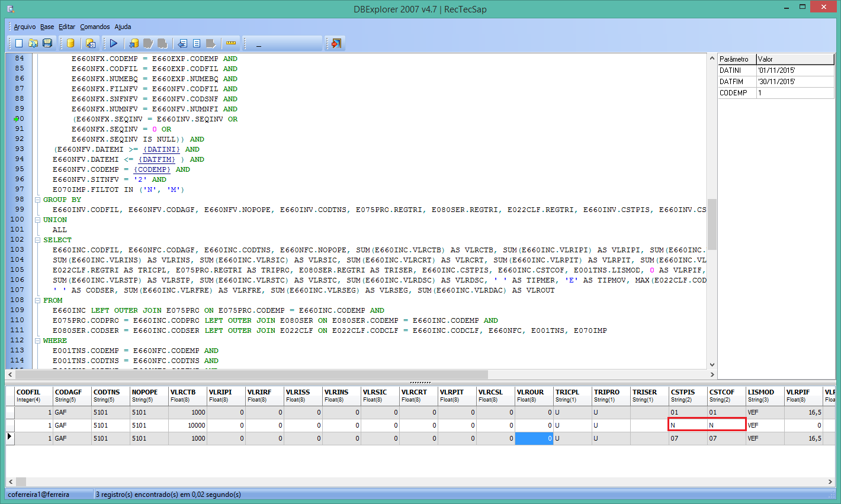Click the VLRPIF cell 16,5 in first row
The image size is (841, 504).
[x=804, y=412]
